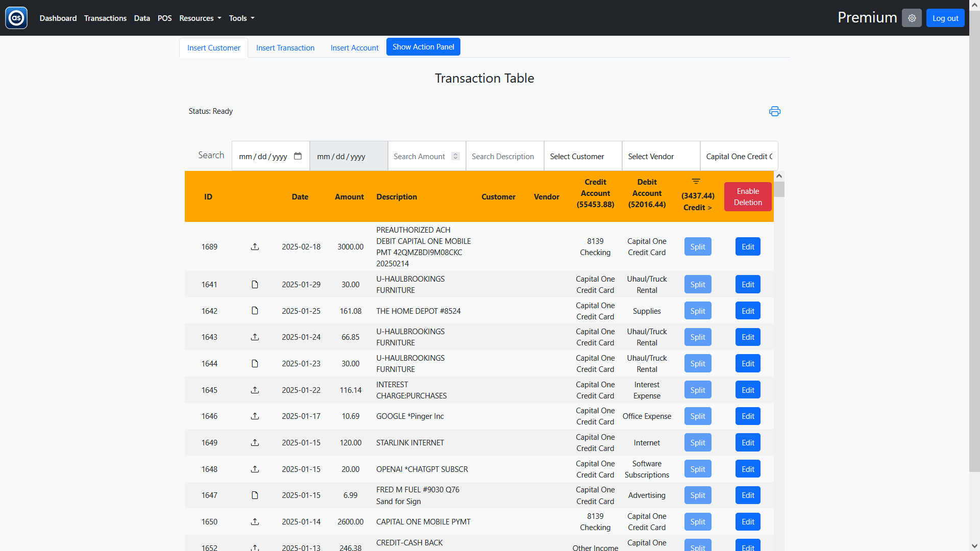This screenshot has width=980, height=551.
Task: Split the STARLINK INTERNET transaction
Action: click(x=697, y=442)
